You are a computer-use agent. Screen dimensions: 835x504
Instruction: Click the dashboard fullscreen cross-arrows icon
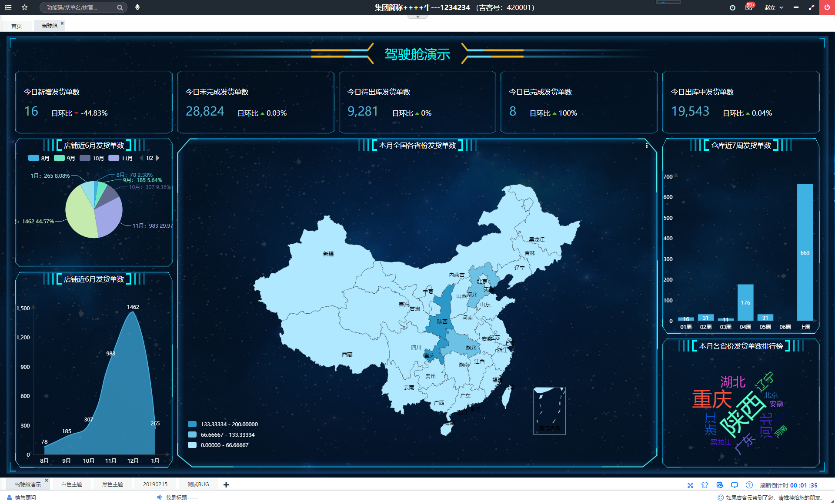pyautogui.click(x=690, y=485)
